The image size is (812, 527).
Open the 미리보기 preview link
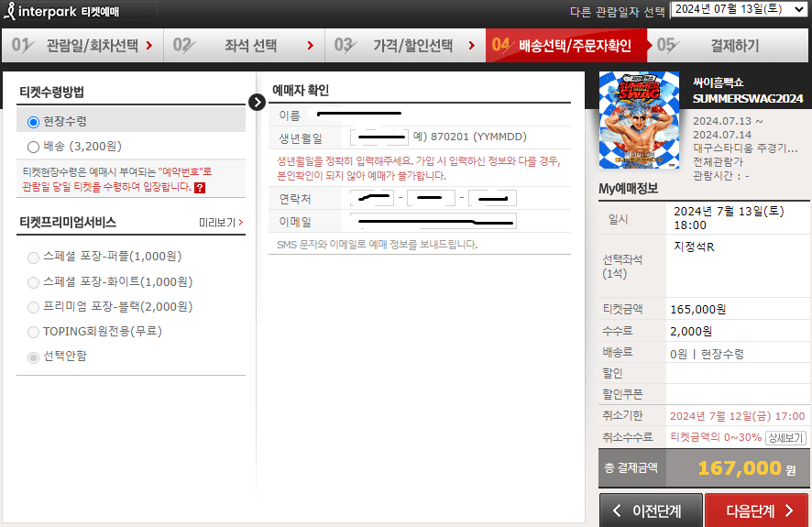(x=221, y=223)
